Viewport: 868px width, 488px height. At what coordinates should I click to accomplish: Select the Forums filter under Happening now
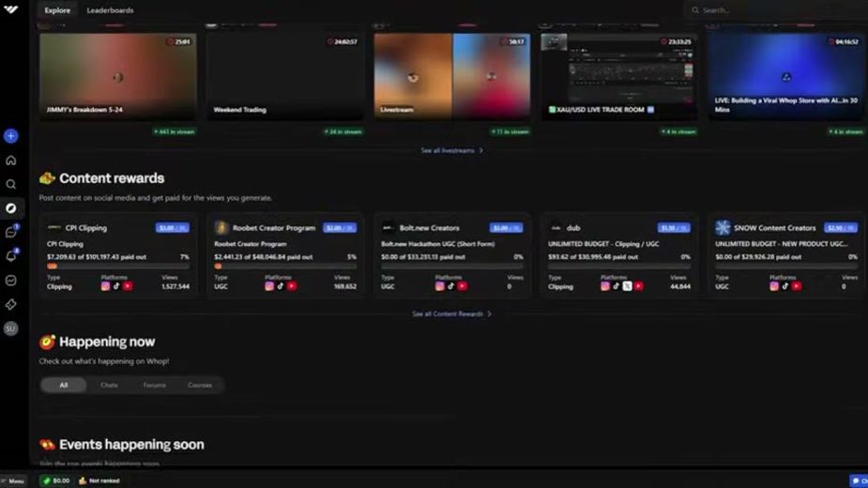pyautogui.click(x=155, y=385)
